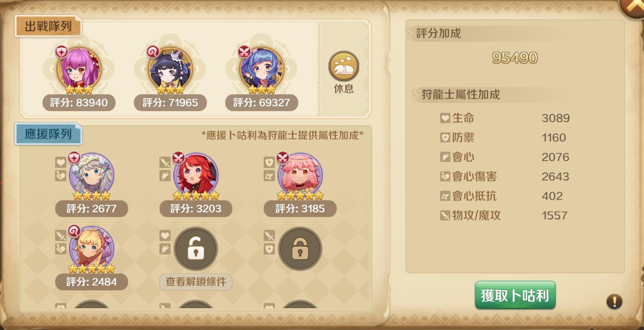Viewport: 644px width, 330px height.
Task: Select the 休息 rest icon
Action: 343,66
